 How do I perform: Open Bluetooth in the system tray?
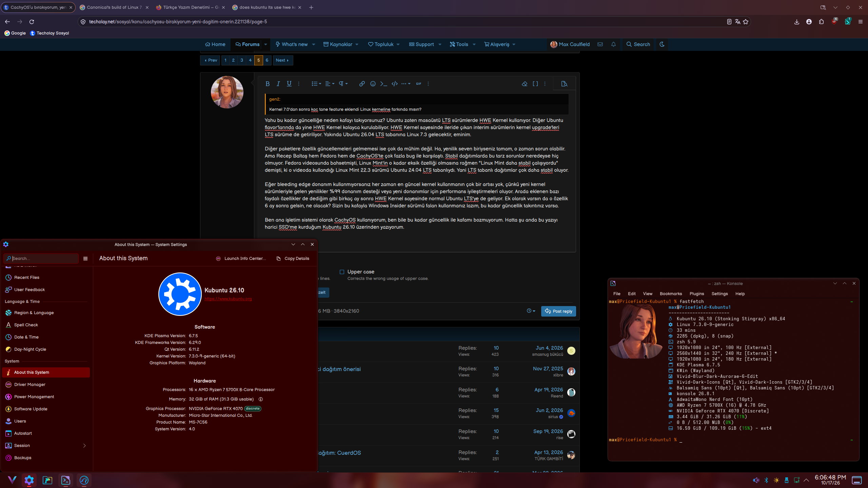tap(766, 480)
